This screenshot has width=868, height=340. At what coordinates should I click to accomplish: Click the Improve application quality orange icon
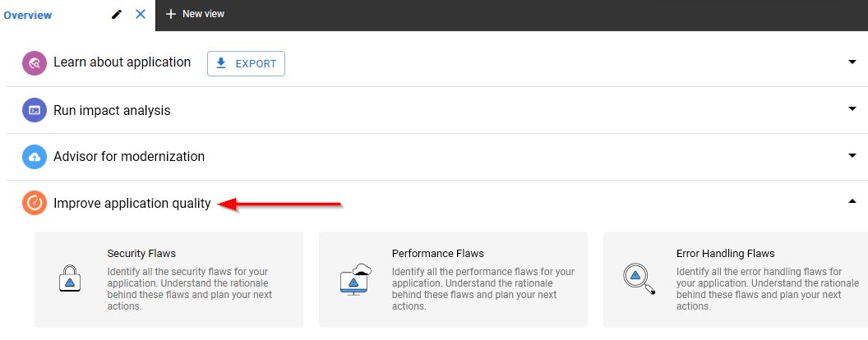point(35,203)
